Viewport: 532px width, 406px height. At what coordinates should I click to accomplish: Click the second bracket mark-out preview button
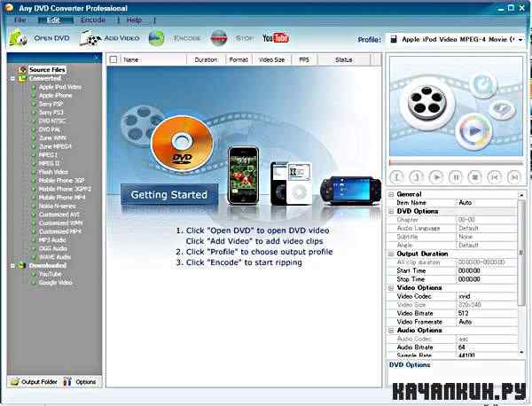click(417, 177)
